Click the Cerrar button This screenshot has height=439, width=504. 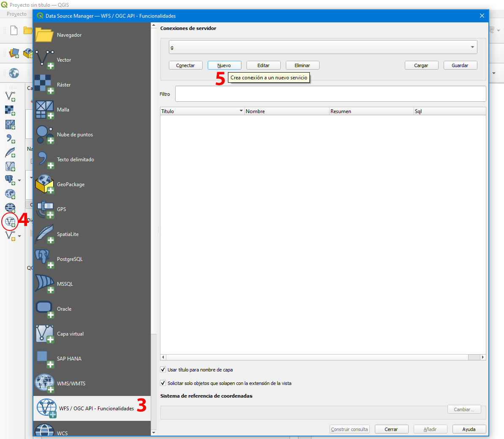(x=391, y=429)
